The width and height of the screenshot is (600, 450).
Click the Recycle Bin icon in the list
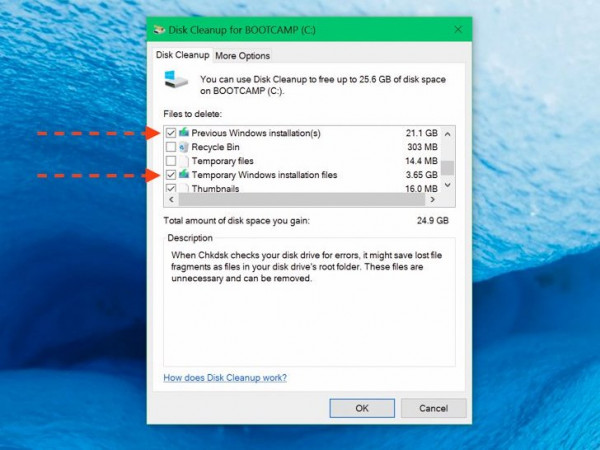184,147
